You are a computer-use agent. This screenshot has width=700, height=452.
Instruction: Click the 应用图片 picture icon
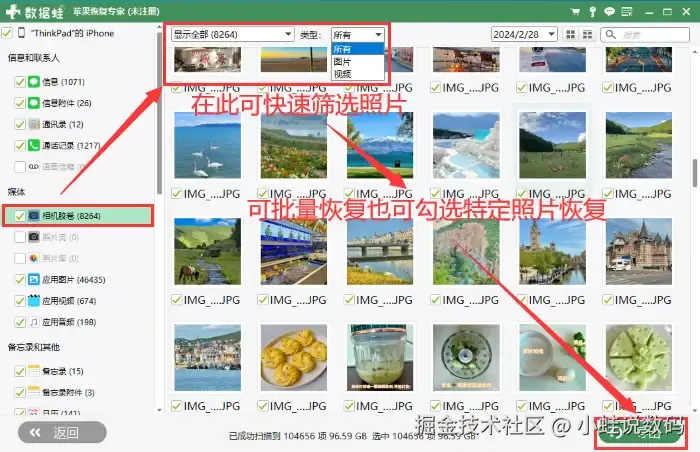[x=34, y=280]
